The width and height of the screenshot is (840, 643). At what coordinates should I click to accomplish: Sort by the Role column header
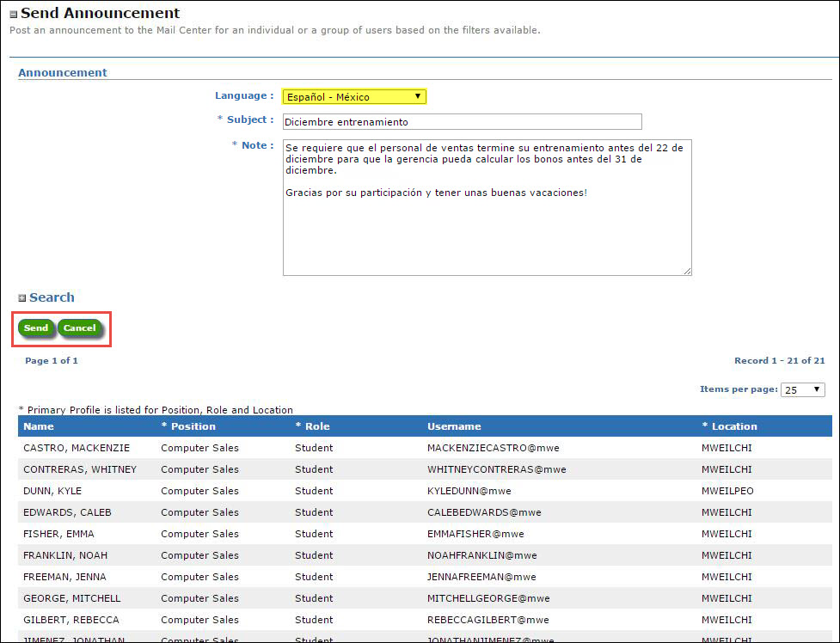(x=316, y=426)
